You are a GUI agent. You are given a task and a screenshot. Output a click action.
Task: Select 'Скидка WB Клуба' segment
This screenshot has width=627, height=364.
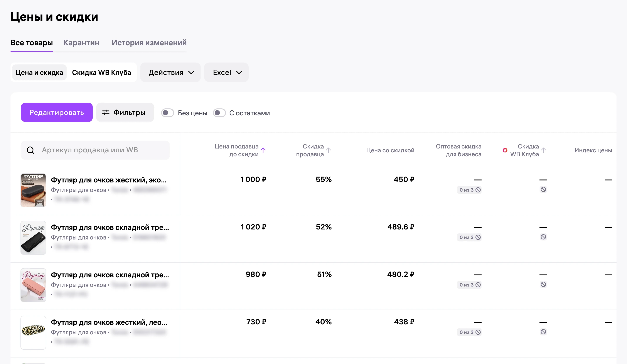pyautogui.click(x=101, y=72)
